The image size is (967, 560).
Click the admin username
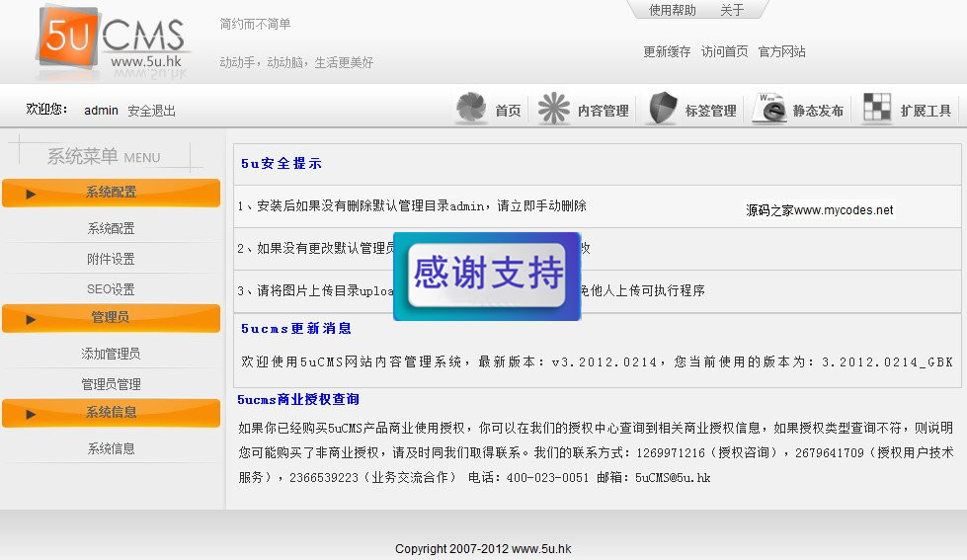(x=101, y=111)
